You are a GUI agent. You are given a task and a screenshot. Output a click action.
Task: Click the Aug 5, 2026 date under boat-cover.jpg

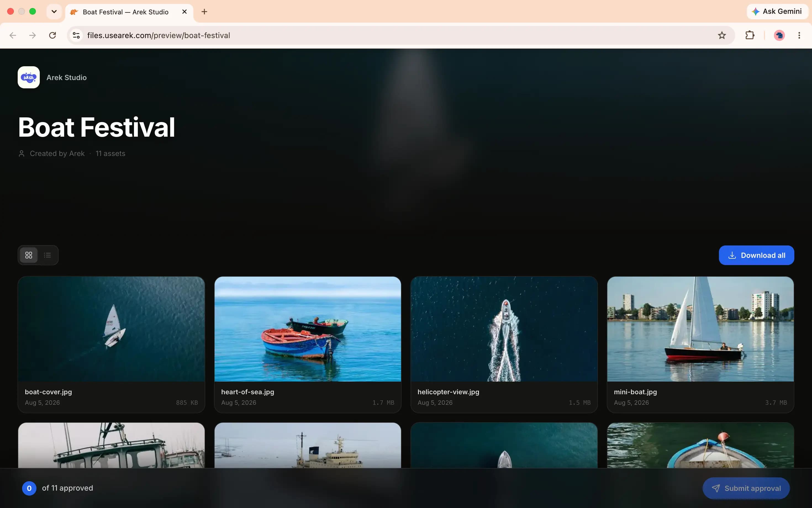[42, 403]
